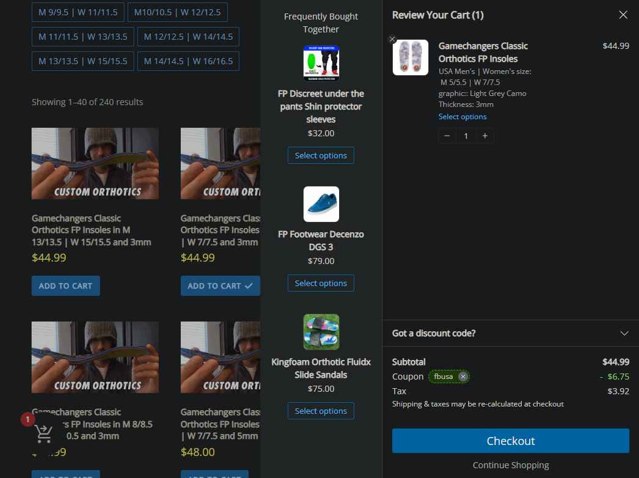Filter by size M 12/12.5 | W 14/14.5
Viewport: 639px width, 478px height.
click(188, 37)
